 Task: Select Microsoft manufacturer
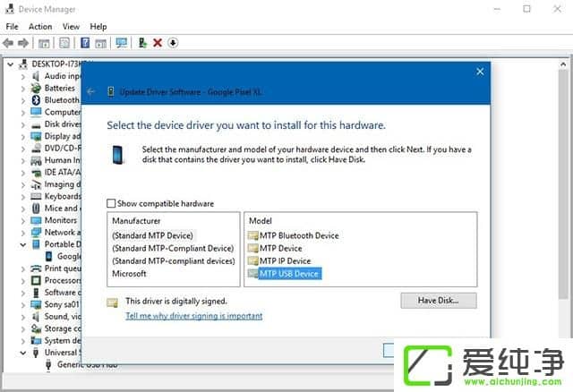coord(129,274)
